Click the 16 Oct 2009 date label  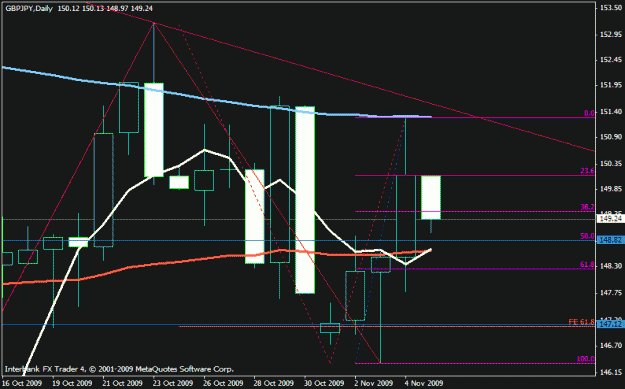click(x=23, y=383)
